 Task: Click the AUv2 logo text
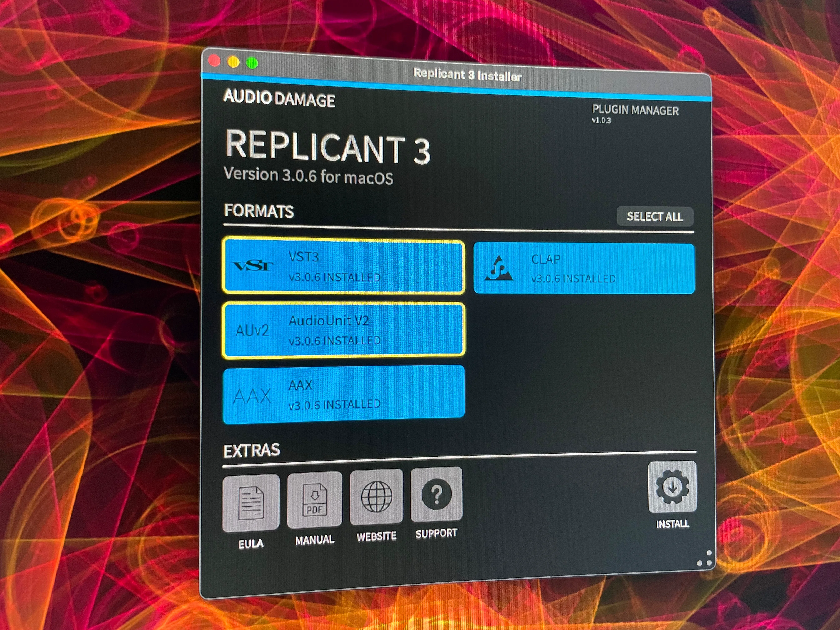point(252,330)
